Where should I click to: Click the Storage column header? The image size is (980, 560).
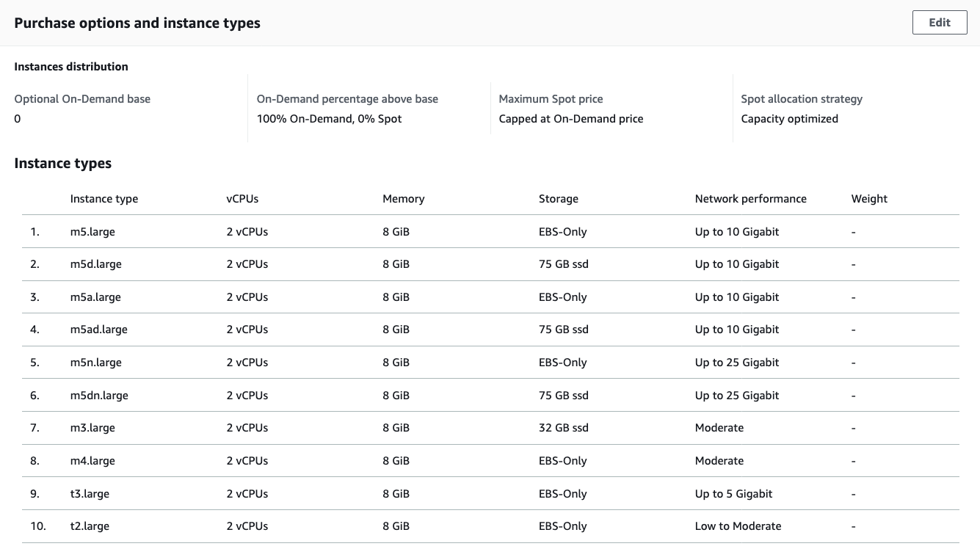coord(558,199)
